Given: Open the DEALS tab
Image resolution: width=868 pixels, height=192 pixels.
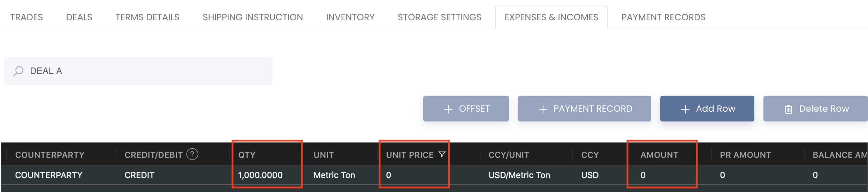Looking at the screenshot, I should pos(79,17).
